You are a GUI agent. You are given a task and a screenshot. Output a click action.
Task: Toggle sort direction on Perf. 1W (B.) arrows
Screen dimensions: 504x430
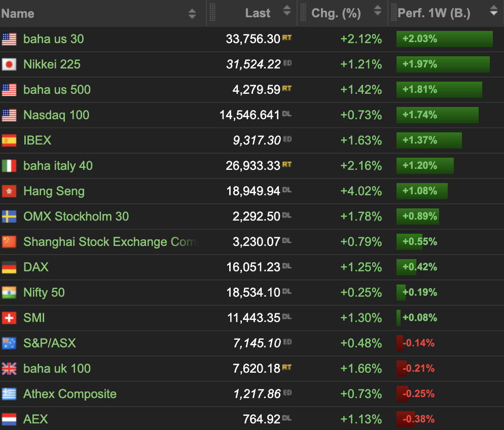(x=494, y=11)
